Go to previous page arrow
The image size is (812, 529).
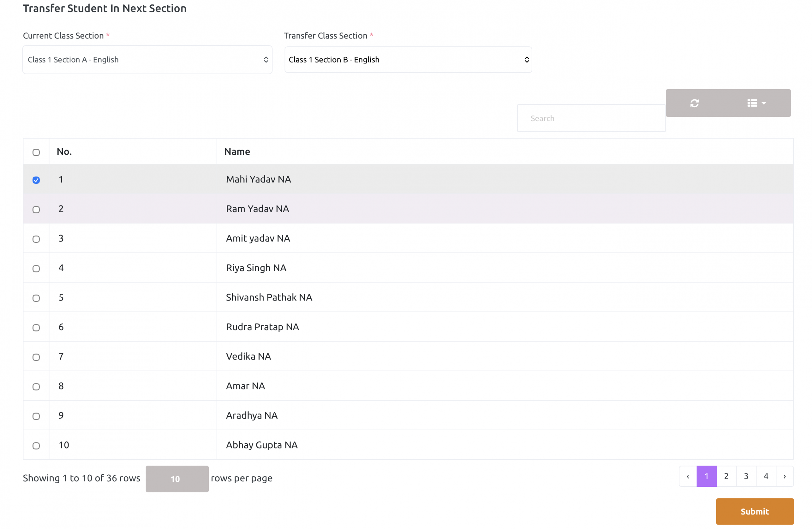coord(687,476)
